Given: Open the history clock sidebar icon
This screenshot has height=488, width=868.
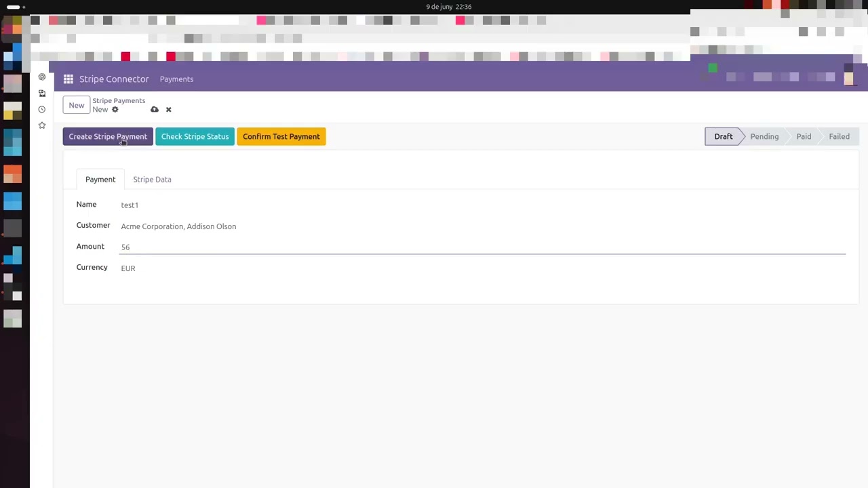Looking at the screenshot, I should pyautogui.click(x=42, y=109).
